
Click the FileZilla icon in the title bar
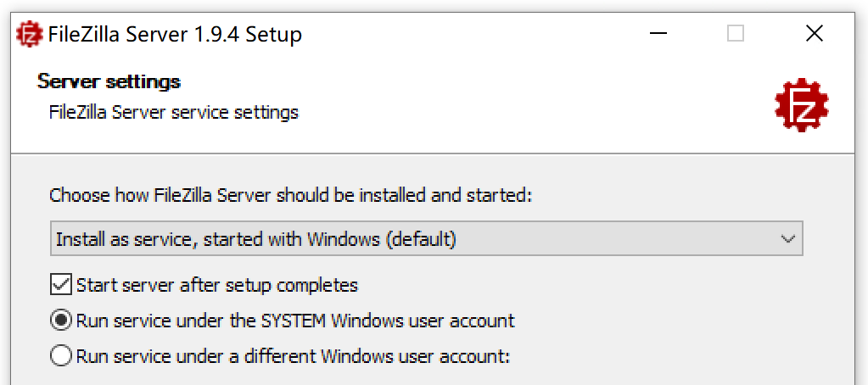pyautogui.click(x=30, y=35)
